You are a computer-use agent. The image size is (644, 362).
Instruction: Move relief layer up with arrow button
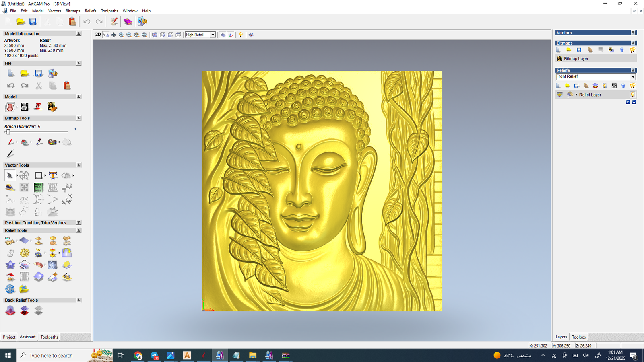627,102
